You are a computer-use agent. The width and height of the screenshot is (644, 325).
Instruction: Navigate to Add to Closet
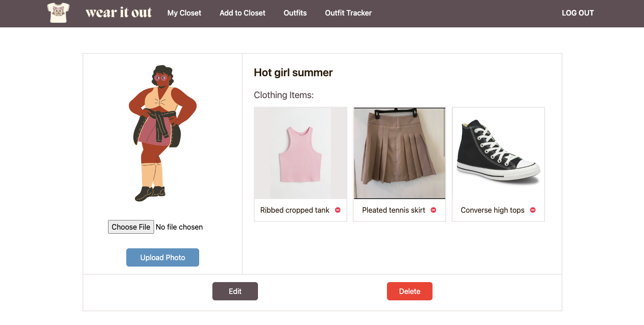242,13
